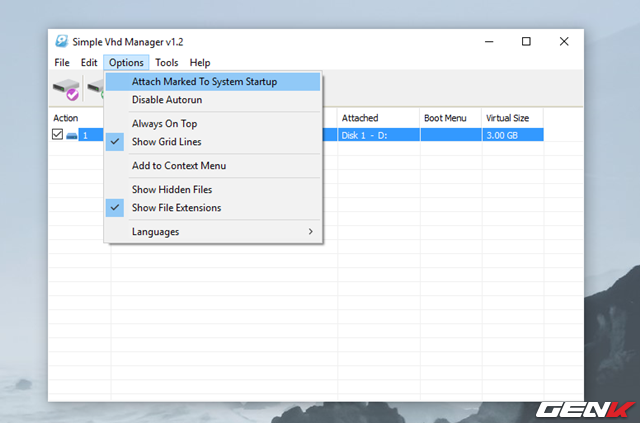This screenshot has width=640, height=423.
Task: Open the Edit menu
Action: 89,62
